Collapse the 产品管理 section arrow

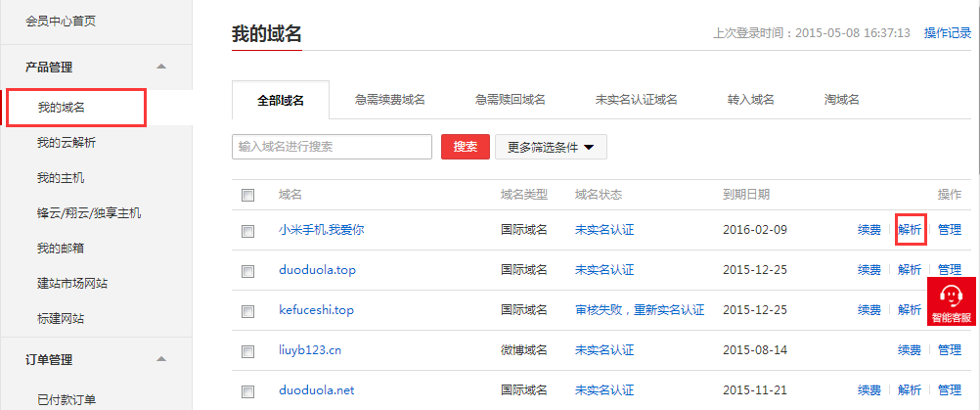[x=161, y=67]
